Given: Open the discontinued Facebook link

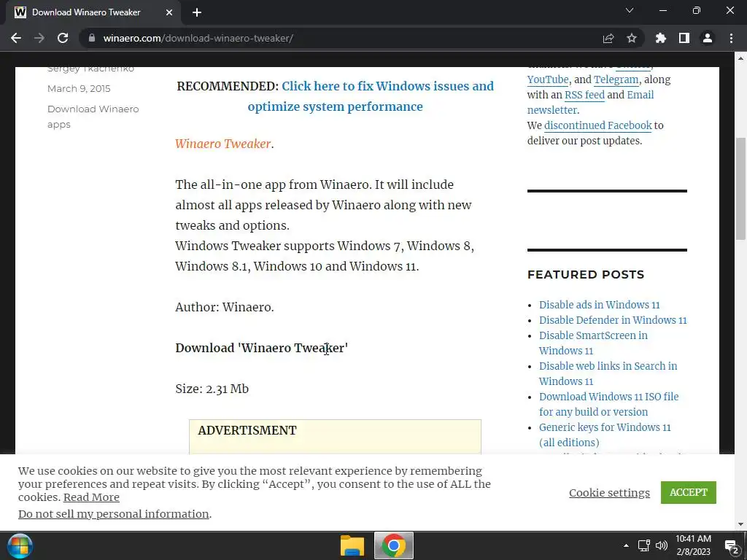Looking at the screenshot, I should [x=598, y=125].
